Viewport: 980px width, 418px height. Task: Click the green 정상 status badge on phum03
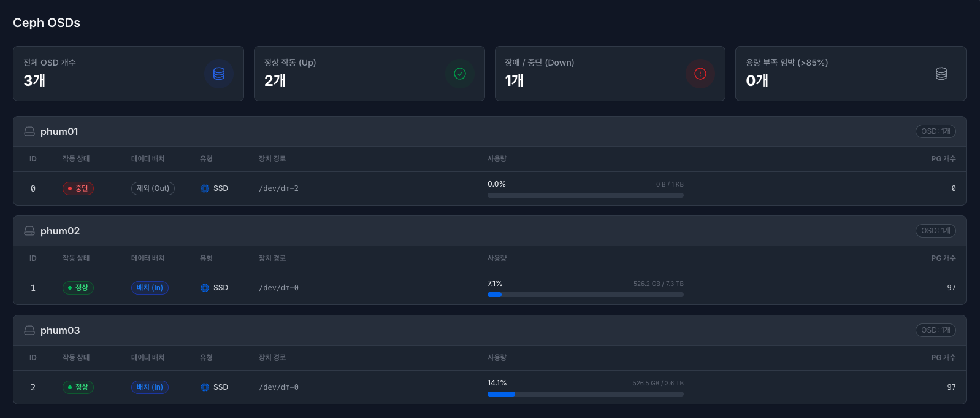pos(78,387)
